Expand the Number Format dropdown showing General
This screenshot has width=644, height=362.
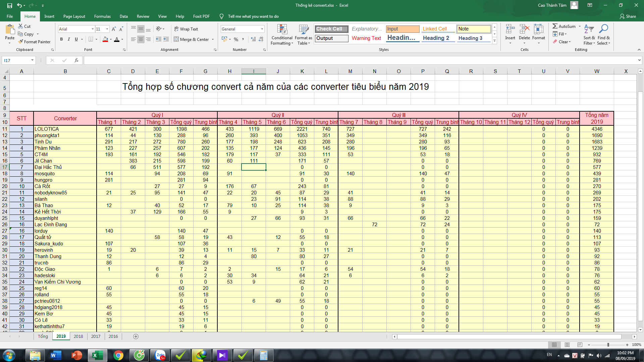[262, 29]
